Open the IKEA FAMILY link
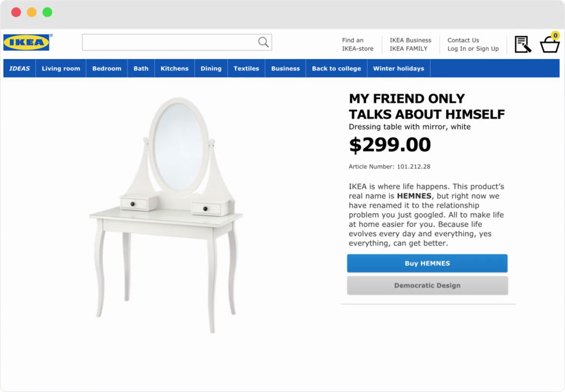This screenshot has height=392, width=565. [x=408, y=49]
